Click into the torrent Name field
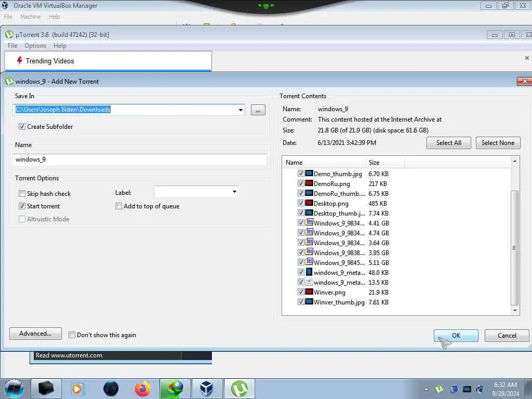 (x=139, y=159)
